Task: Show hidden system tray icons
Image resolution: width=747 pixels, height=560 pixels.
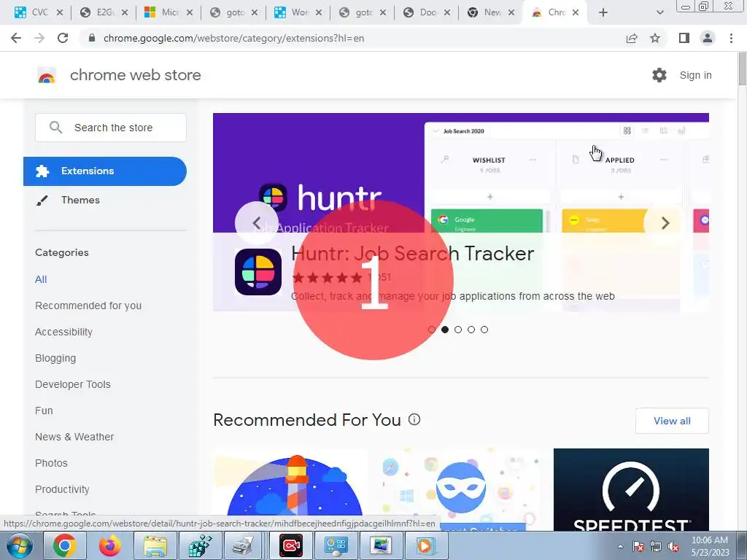Action: (620, 547)
